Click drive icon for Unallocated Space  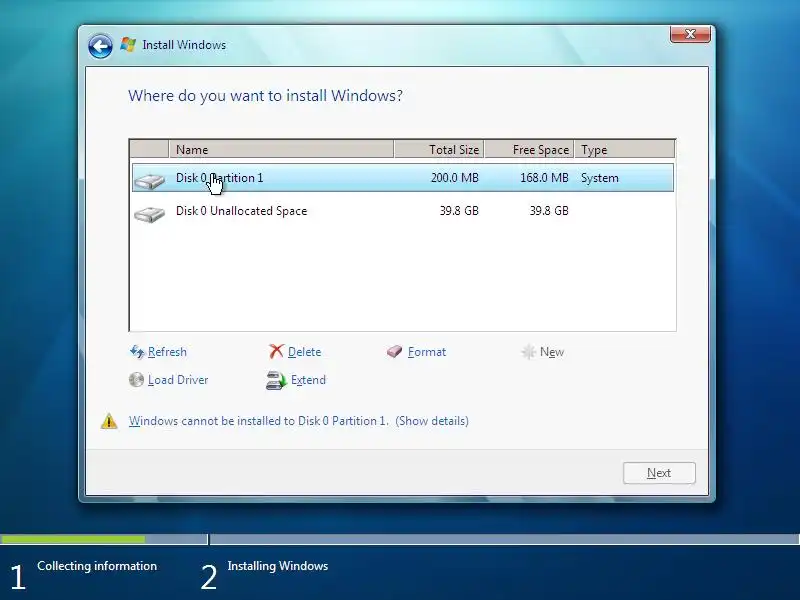pos(149,213)
